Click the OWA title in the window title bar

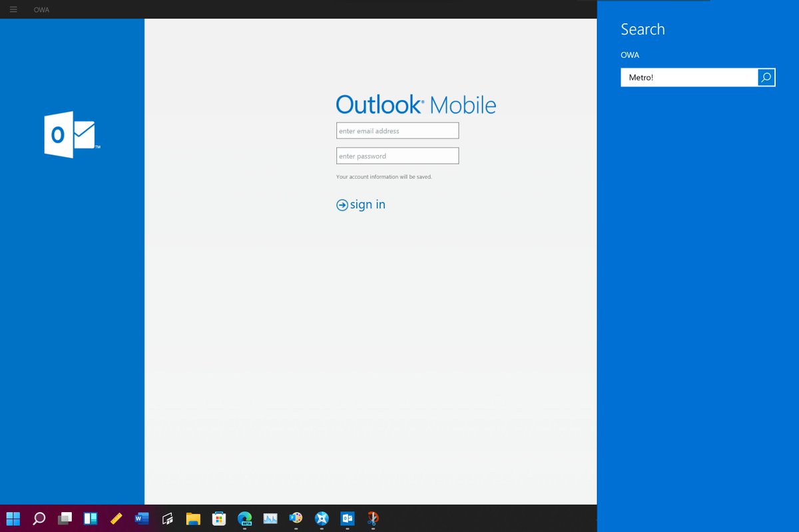(x=41, y=10)
